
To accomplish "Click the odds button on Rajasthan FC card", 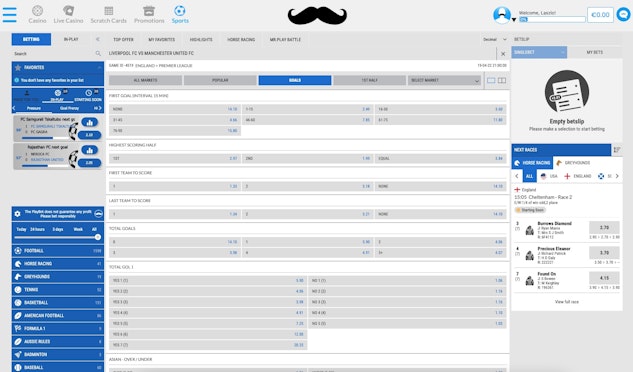I will [x=89, y=163].
